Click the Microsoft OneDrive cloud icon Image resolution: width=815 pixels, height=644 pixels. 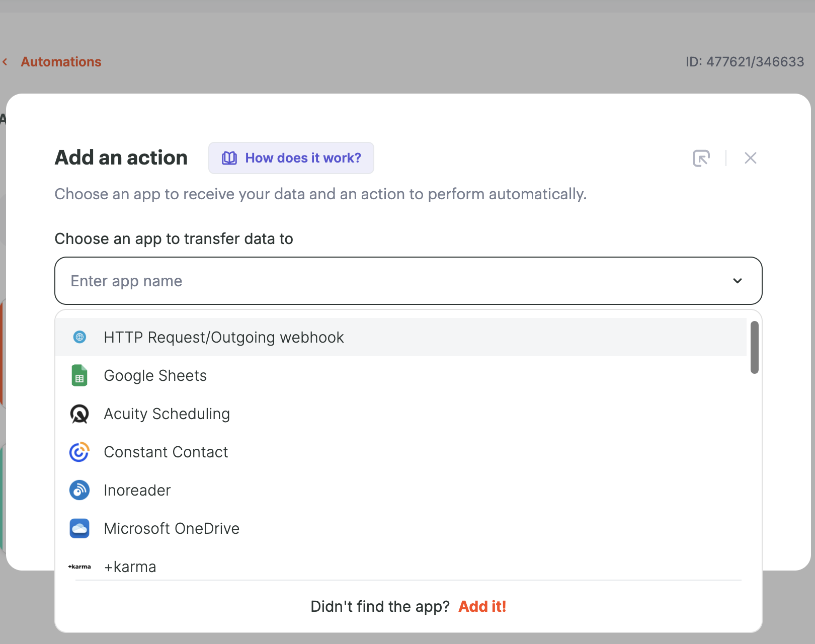79,528
